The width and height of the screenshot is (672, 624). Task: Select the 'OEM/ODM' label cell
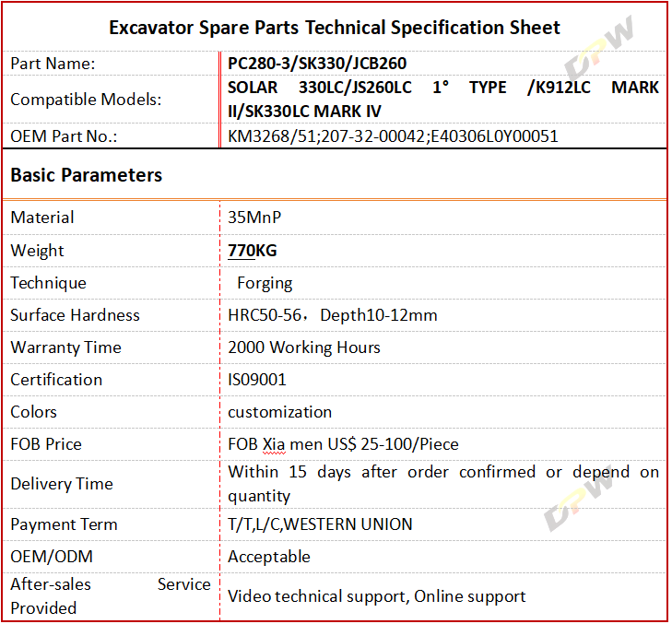click(112, 557)
